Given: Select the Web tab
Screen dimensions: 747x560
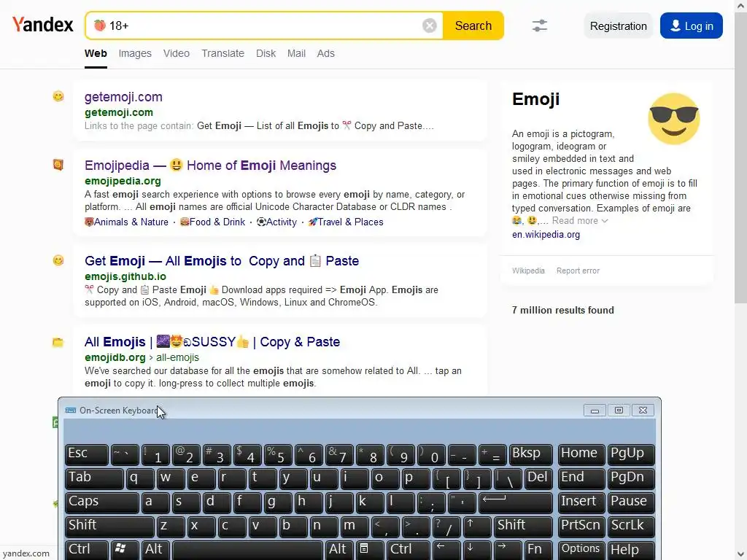Looking at the screenshot, I should pyautogui.click(x=96, y=53).
